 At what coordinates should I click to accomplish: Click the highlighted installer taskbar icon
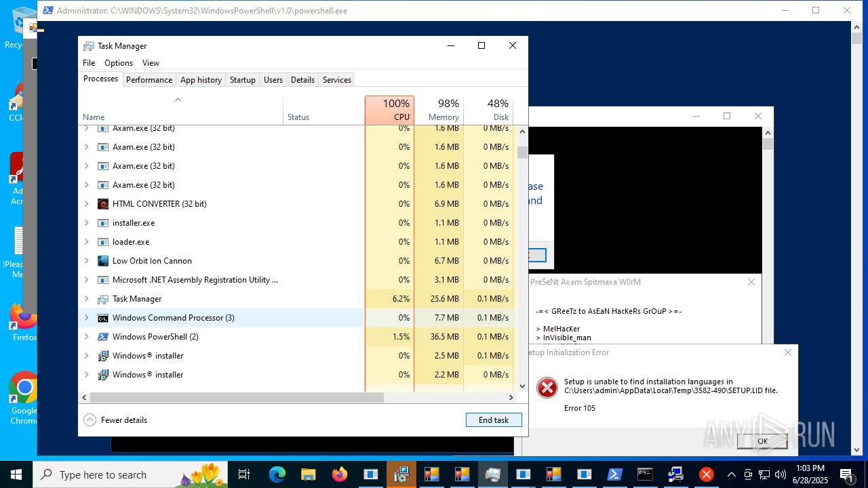coord(401,474)
